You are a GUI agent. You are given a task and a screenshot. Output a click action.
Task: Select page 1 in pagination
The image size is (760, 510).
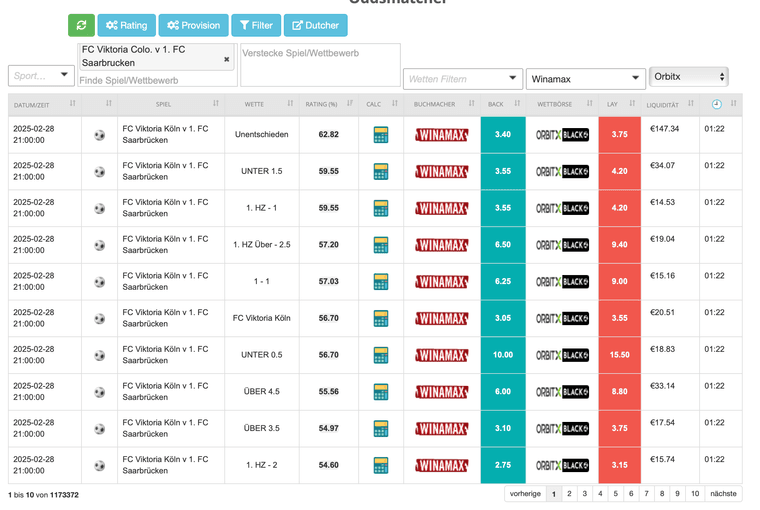click(554, 494)
